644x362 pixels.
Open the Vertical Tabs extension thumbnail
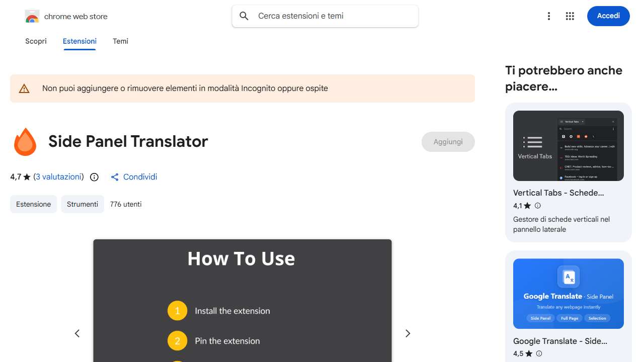point(568,146)
